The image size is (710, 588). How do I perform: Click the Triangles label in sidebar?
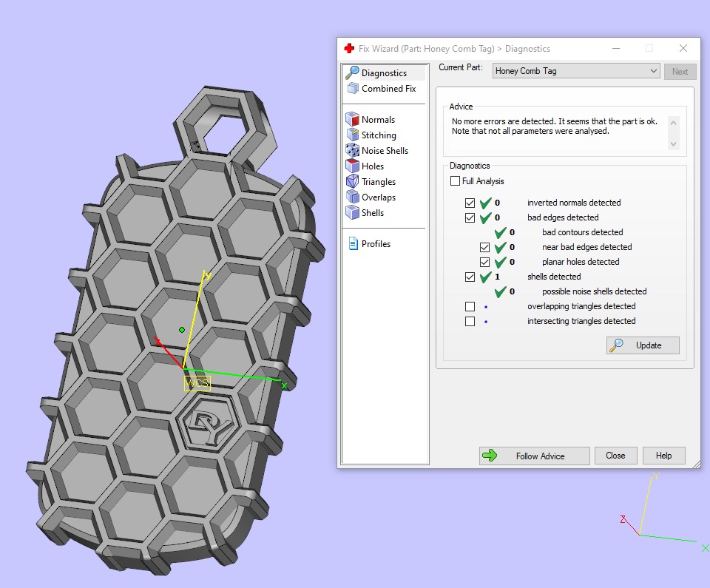(379, 182)
